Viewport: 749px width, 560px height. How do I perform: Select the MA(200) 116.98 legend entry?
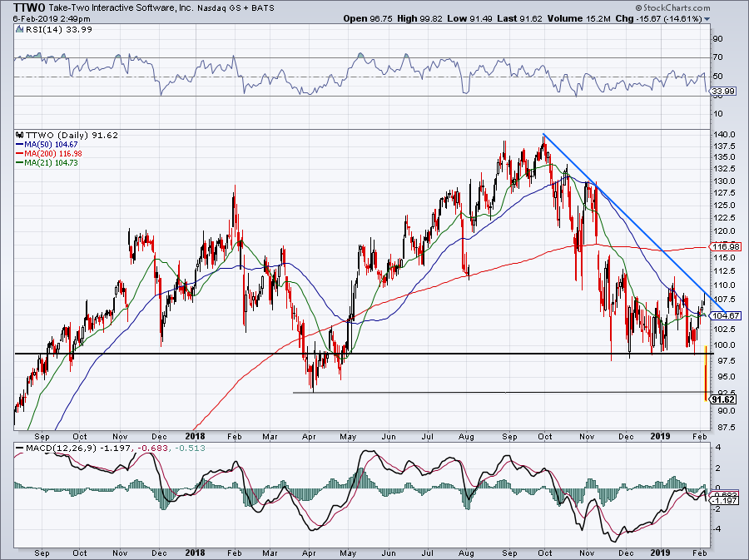pyautogui.click(x=49, y=153)
